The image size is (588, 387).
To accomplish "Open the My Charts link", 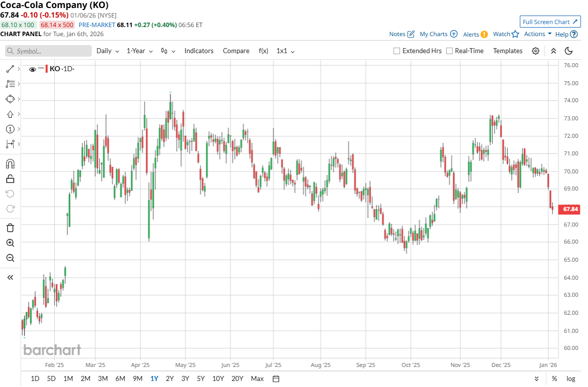I will (434, 34).
